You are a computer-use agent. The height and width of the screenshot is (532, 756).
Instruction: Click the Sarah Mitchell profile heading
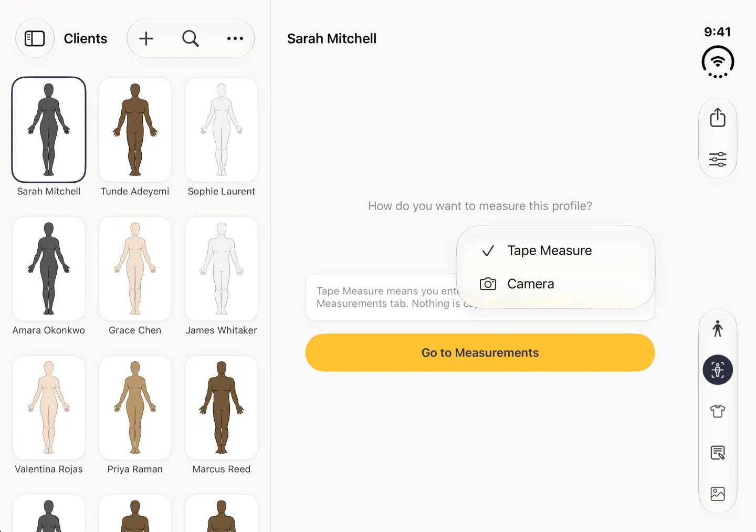click(332, 39)
